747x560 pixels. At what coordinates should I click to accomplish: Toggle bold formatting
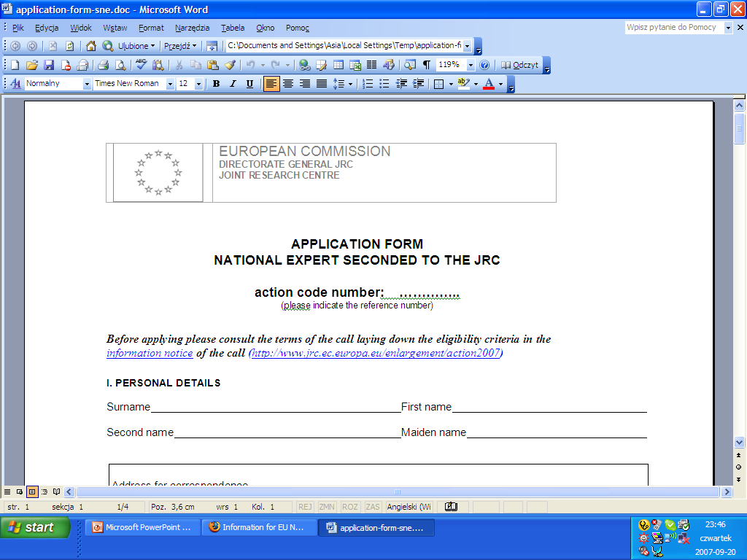tap(216, 84)
